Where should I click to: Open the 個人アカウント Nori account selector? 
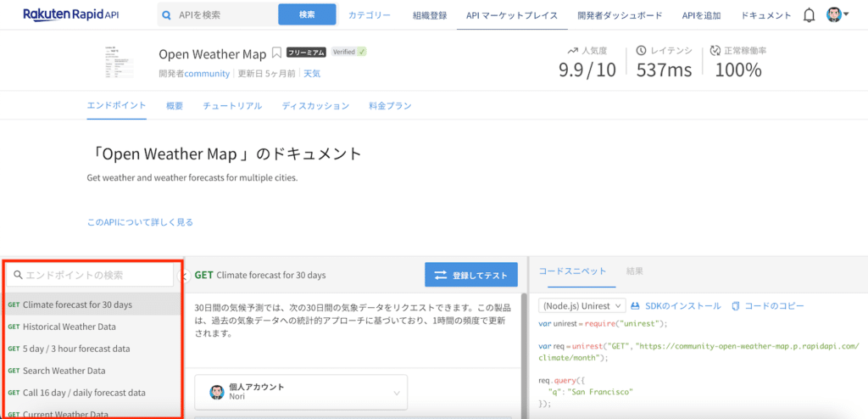click(301, 392)
